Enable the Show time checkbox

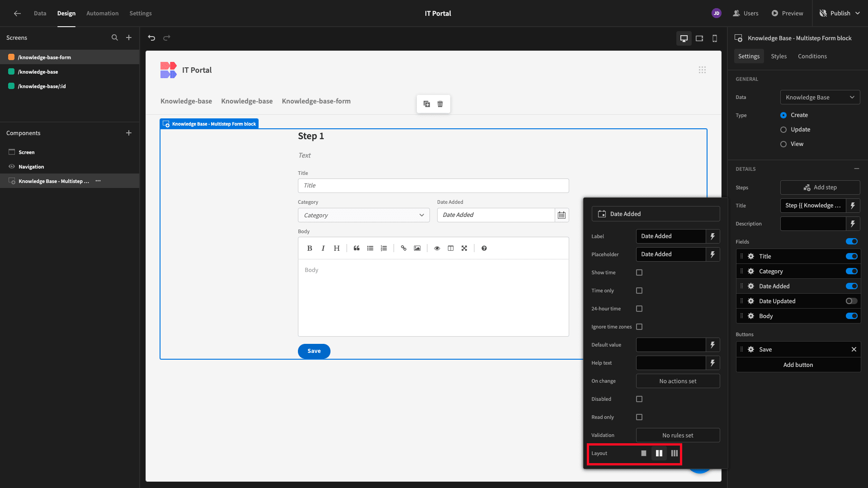639,272
